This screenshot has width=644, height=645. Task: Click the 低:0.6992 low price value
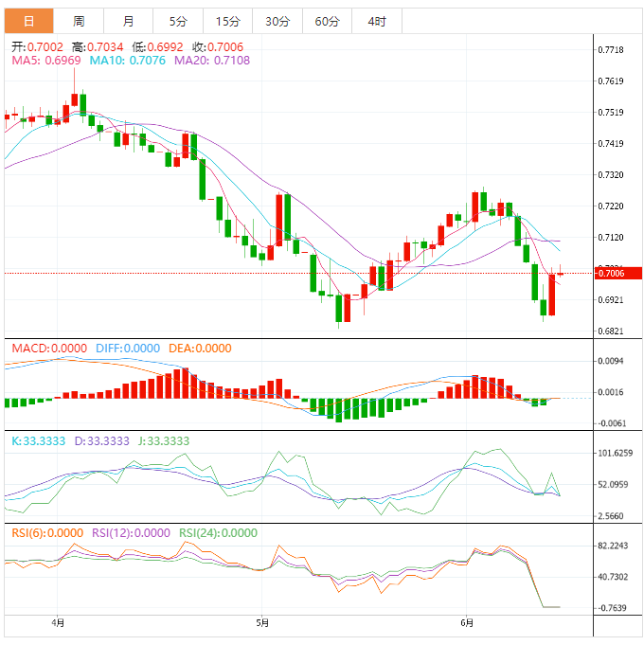point(157,47)
